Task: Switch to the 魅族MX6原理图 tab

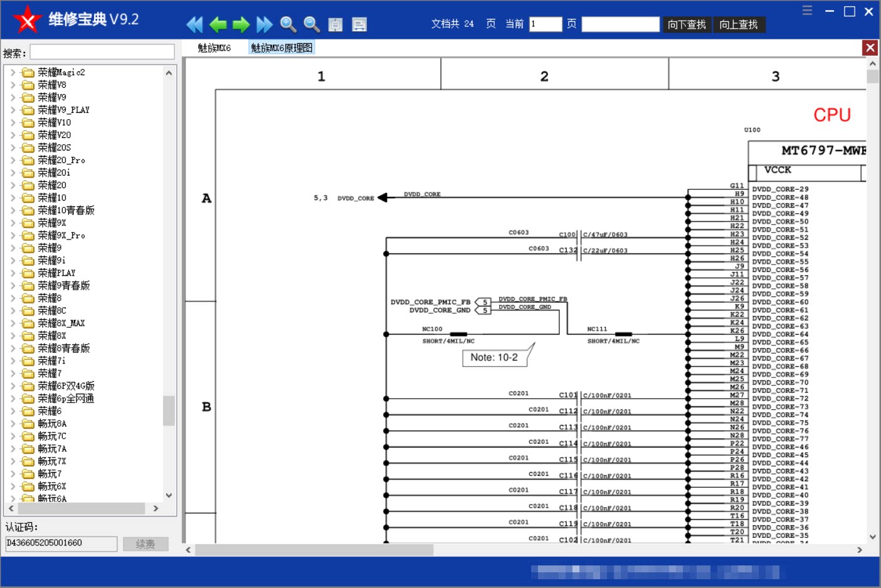Action: (x=282, y=48)
